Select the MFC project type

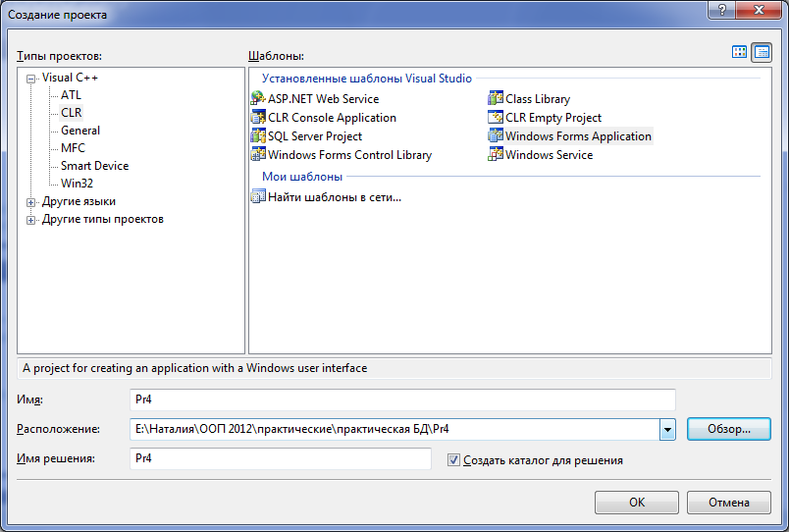[73, 148]
